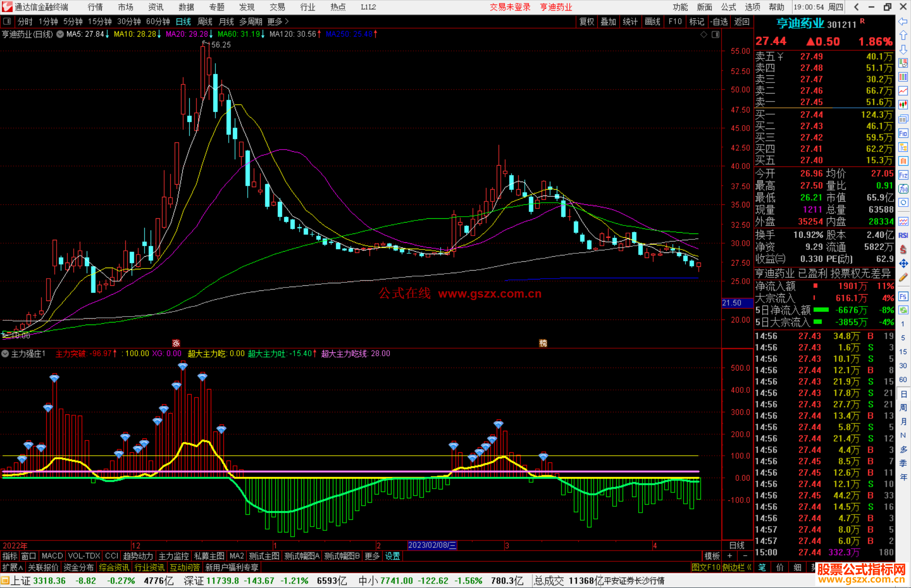The height and width of the screenshot is (588, 911).
Task: Open the RSI indicator from the sidebar
Action: pyautogui.click(x=903, y=235)
